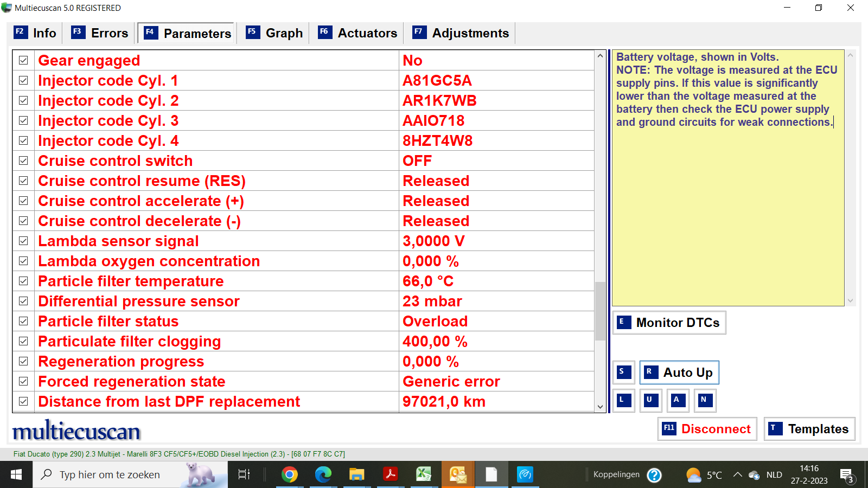Click the U shortcut icon button
Viewport: 868px width, 488px height.
pos(651,401)
